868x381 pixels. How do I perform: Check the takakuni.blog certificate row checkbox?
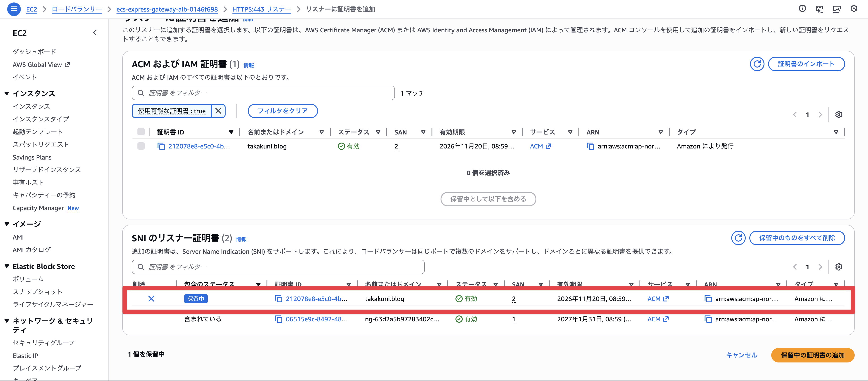141,146
